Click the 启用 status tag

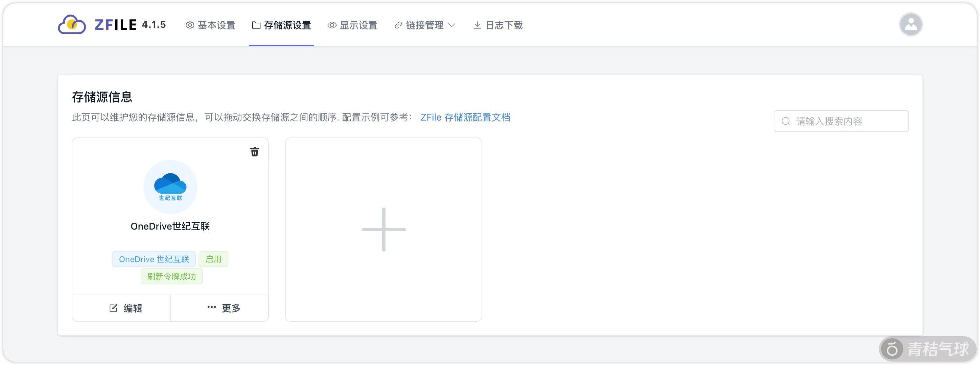pos(213,259)
